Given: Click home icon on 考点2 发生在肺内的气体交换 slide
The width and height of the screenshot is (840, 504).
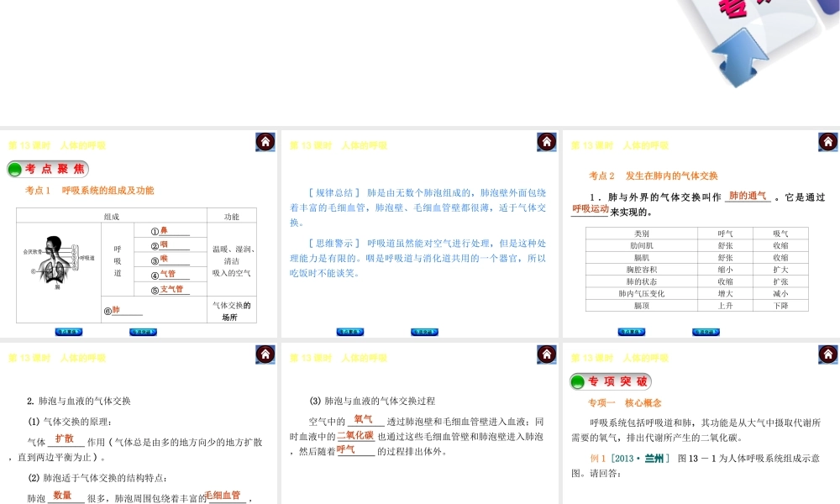Looking at the screenshot, I should tap(827, 142).
